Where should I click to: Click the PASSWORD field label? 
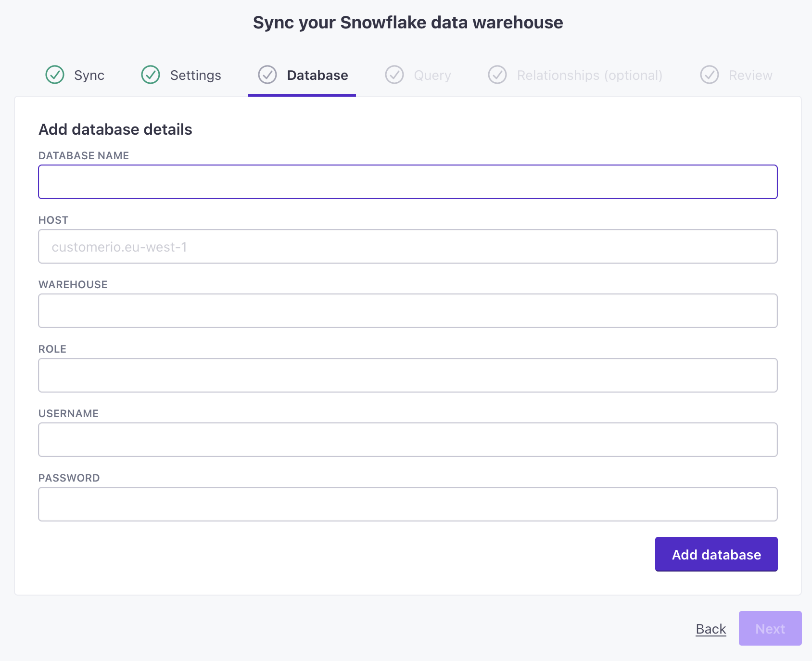click(x=69, y=478)
